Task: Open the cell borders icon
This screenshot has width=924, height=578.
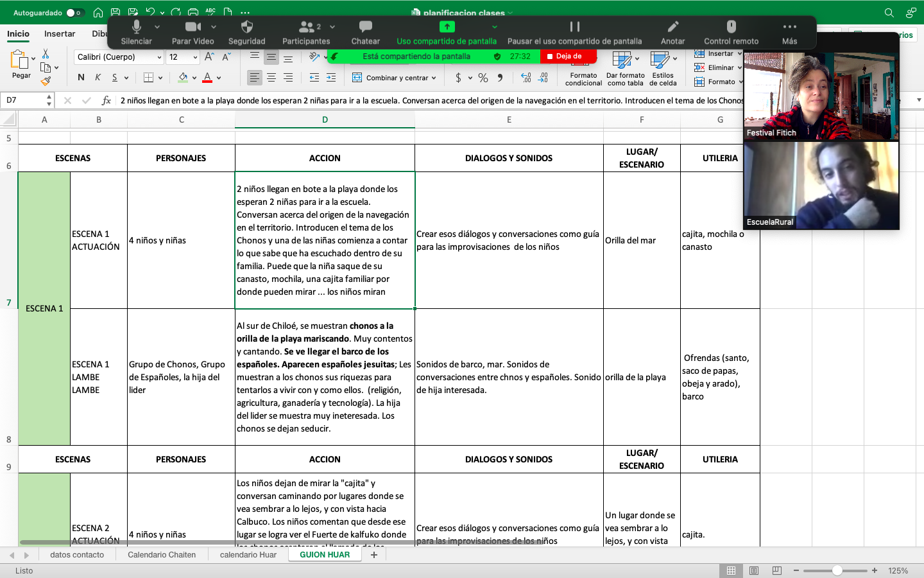Action: pyautogui.click(x=148, y=78)
